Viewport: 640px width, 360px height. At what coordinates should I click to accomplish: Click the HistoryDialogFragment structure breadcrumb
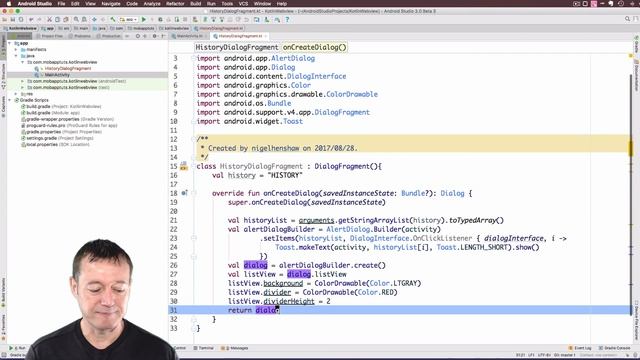[237, 47]
